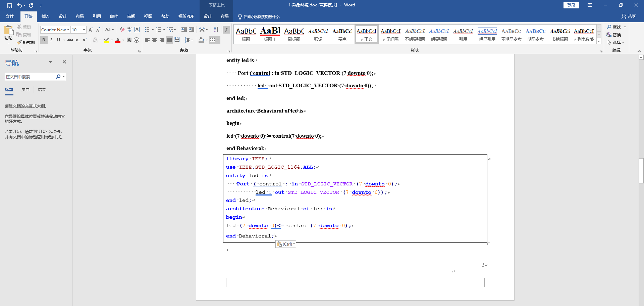Activate the Format Painter (格式刷)
Screen dimensions: 644x306
click(26, 42)
